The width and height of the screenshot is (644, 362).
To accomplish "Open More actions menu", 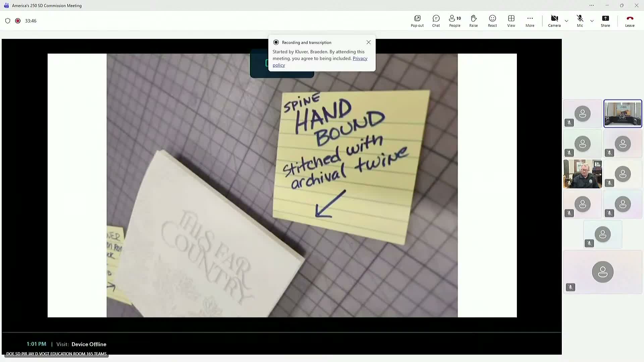I will (x=530, y=21).
